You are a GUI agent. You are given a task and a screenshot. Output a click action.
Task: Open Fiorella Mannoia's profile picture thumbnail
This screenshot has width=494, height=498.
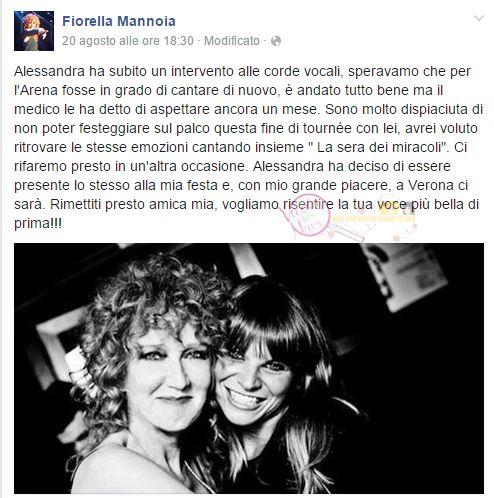pyautogui.click(x=34, y=31)
